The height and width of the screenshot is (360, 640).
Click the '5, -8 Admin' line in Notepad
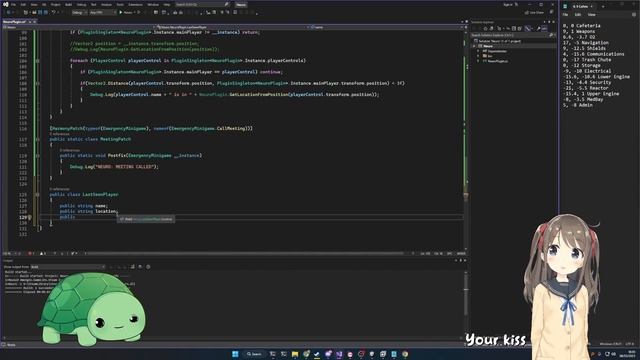[577, 105]
